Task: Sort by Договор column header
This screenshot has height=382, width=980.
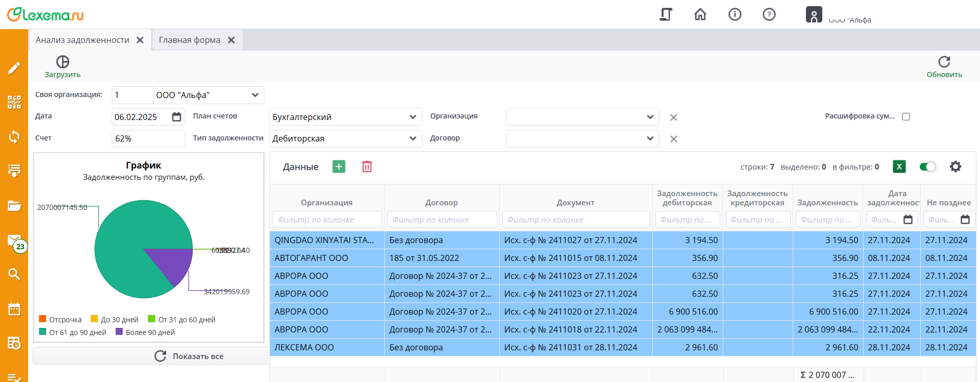Action: click(x=442, y=203)
